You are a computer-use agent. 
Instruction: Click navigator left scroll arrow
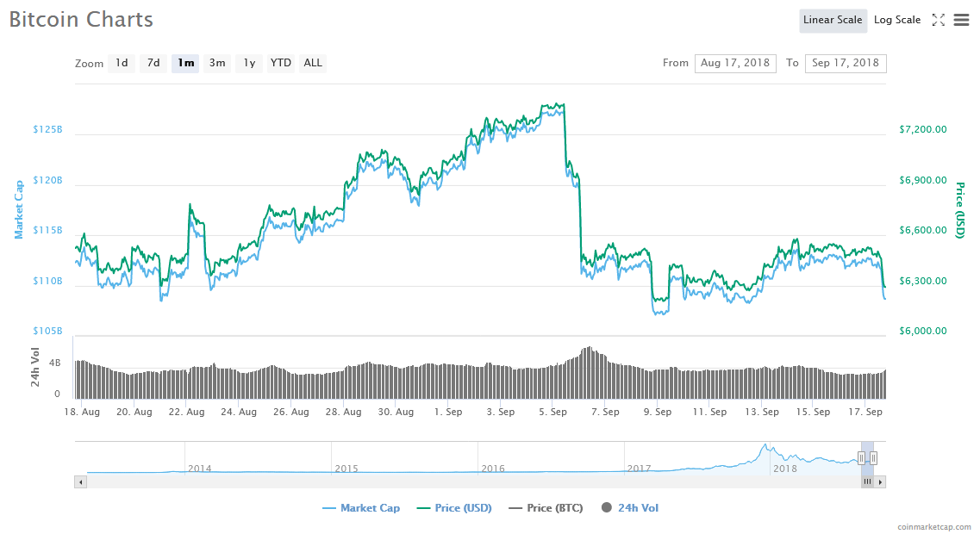[81, 482]
